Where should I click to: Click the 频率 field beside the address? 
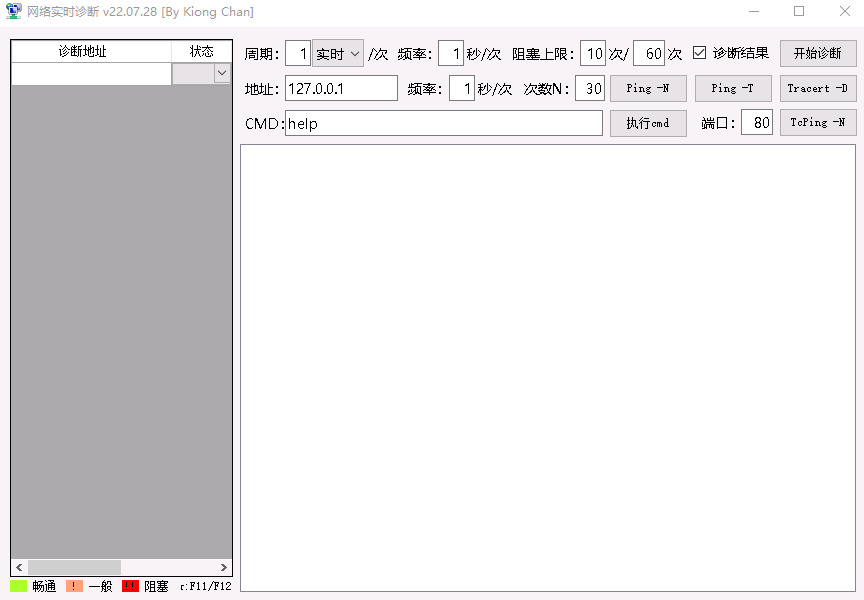coord(462,88)
